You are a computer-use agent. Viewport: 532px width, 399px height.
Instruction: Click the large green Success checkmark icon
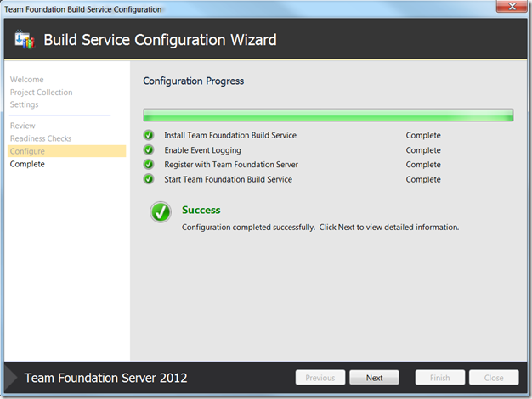pos(161,212)
